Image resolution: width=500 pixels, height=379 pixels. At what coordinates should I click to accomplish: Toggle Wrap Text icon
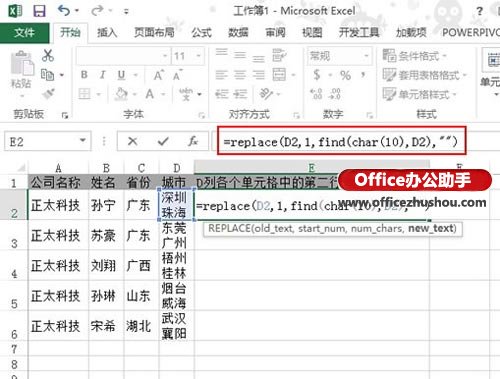[x=279, y=55]
